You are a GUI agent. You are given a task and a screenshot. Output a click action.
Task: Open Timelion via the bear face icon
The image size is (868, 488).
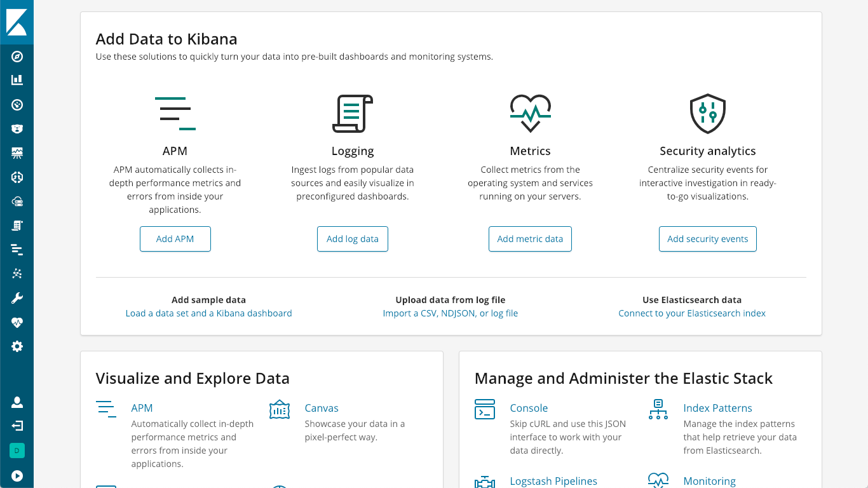point(17,129)
